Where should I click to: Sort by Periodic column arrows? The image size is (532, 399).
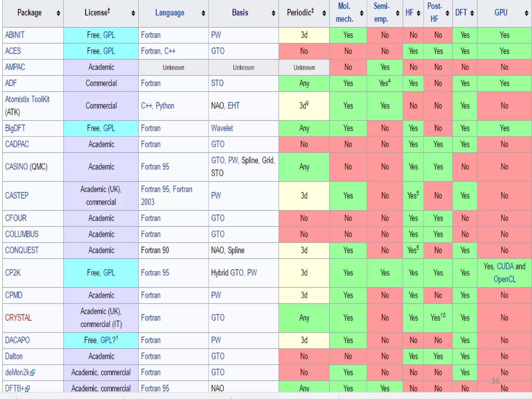click(324, 13)
